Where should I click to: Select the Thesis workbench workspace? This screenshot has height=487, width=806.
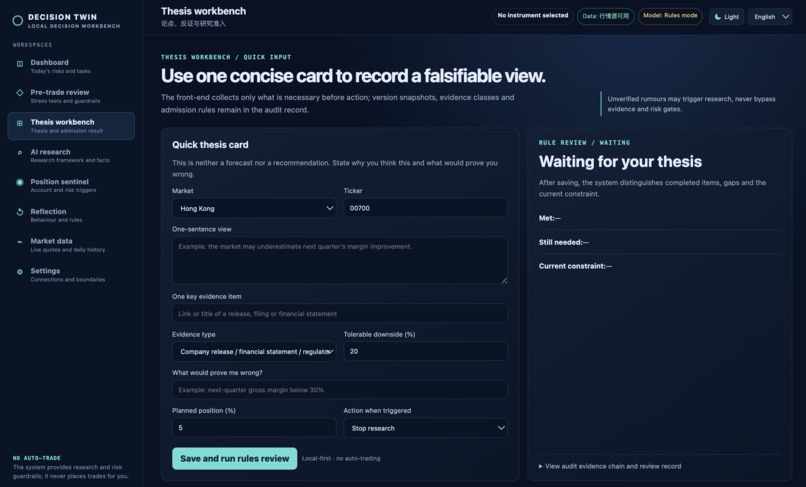(71, 126)
